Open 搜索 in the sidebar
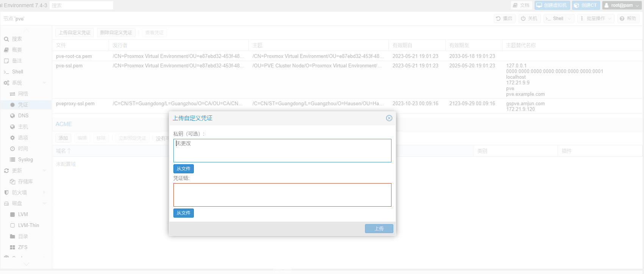This screenshot has width=644, height=274. pyautogui.click(x=17, y=39)
